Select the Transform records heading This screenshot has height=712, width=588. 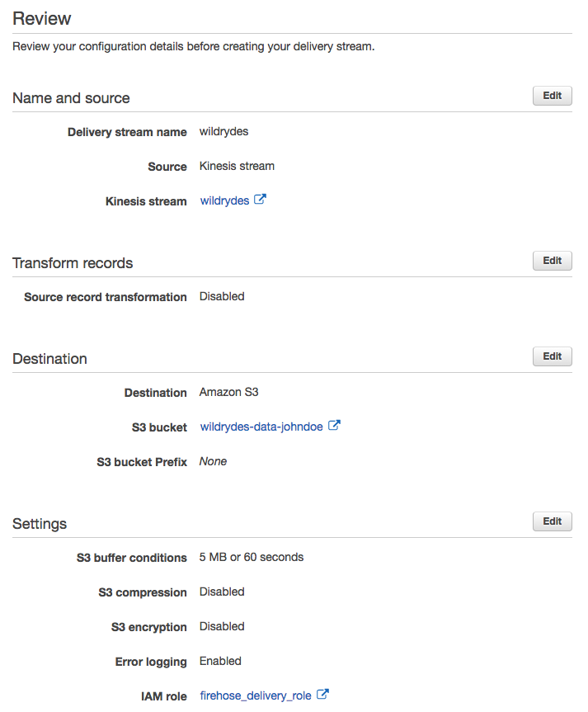click(73, 263)
